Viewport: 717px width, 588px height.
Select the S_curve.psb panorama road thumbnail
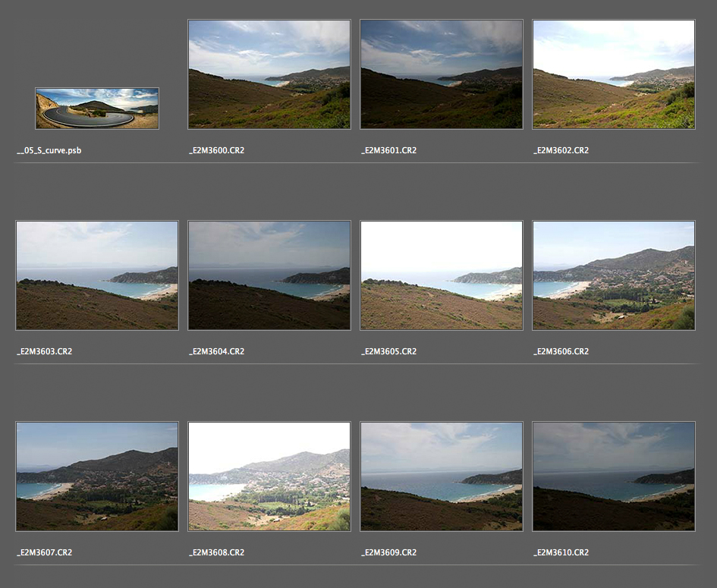click(x=96, y=108)
